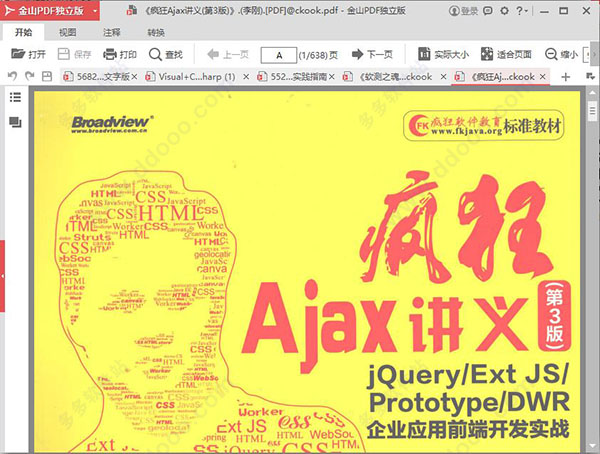This screenshot has height=454, width=600.
Task: Click the Prototype/DWR text on cover
Action: (x=469, y=403)
